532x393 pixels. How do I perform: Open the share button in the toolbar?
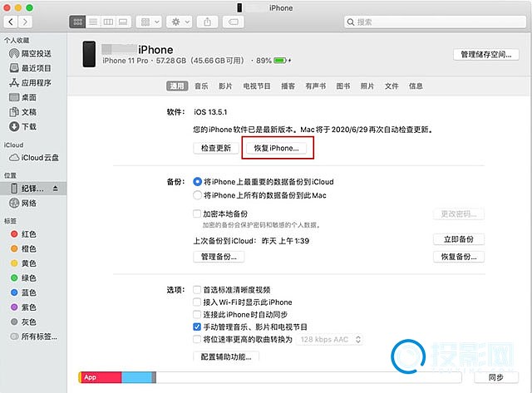point(207,20)
